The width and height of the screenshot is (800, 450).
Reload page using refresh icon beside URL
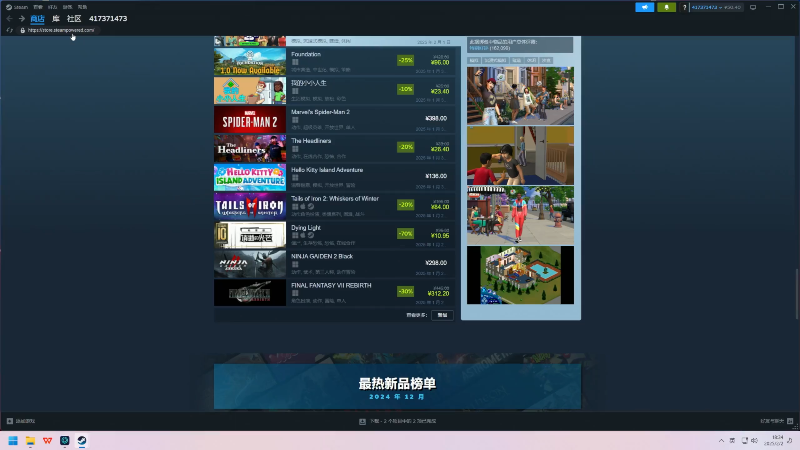pyautogui.click(x=9, y=30)
